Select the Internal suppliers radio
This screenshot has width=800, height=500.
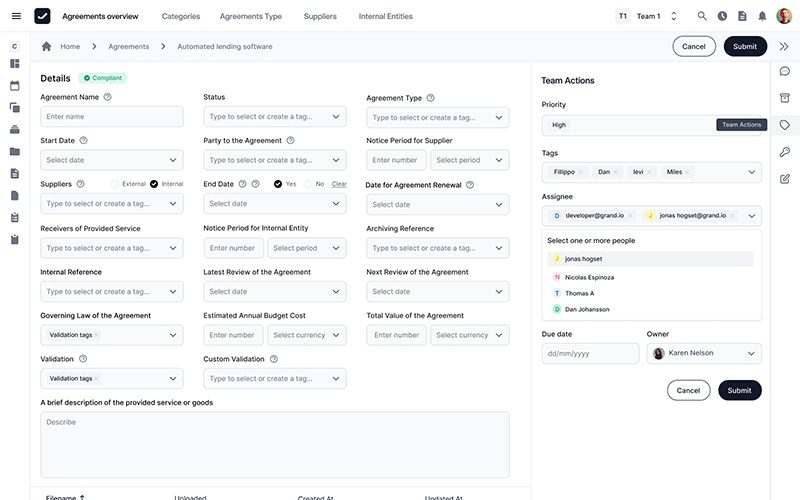(x=154, y=184)
